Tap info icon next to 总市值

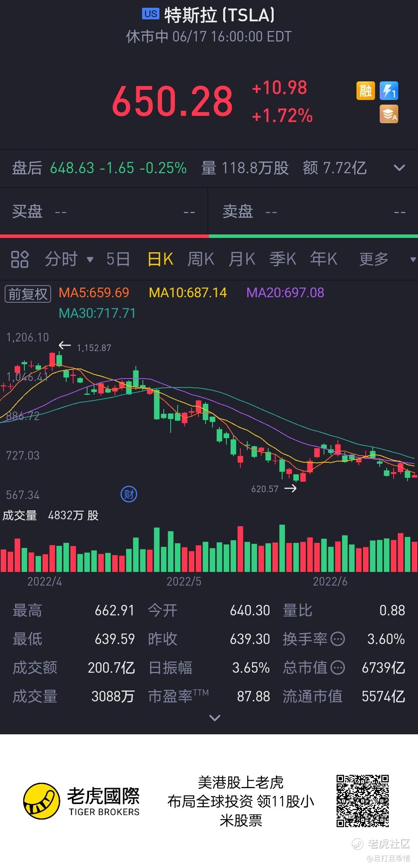point(338,668)
